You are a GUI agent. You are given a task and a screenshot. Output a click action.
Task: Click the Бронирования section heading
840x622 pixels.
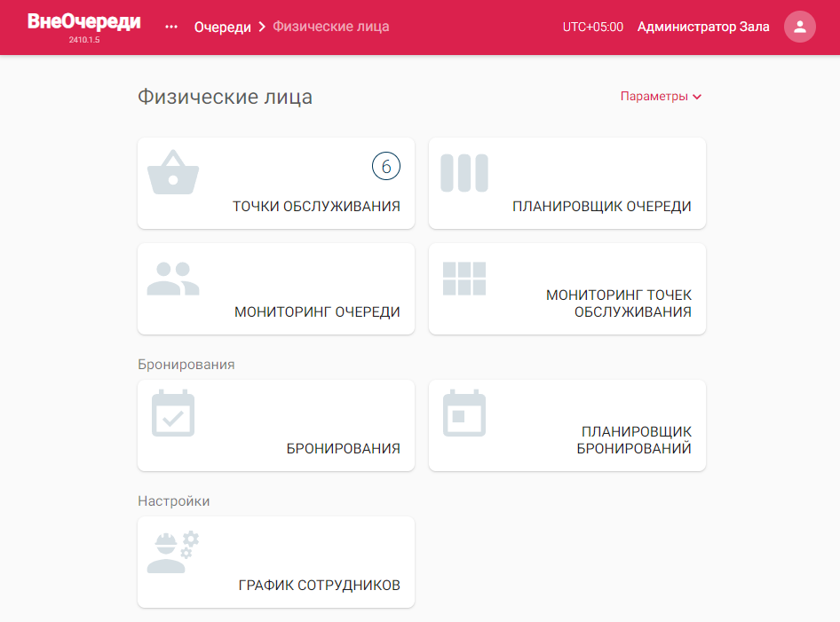186,365
